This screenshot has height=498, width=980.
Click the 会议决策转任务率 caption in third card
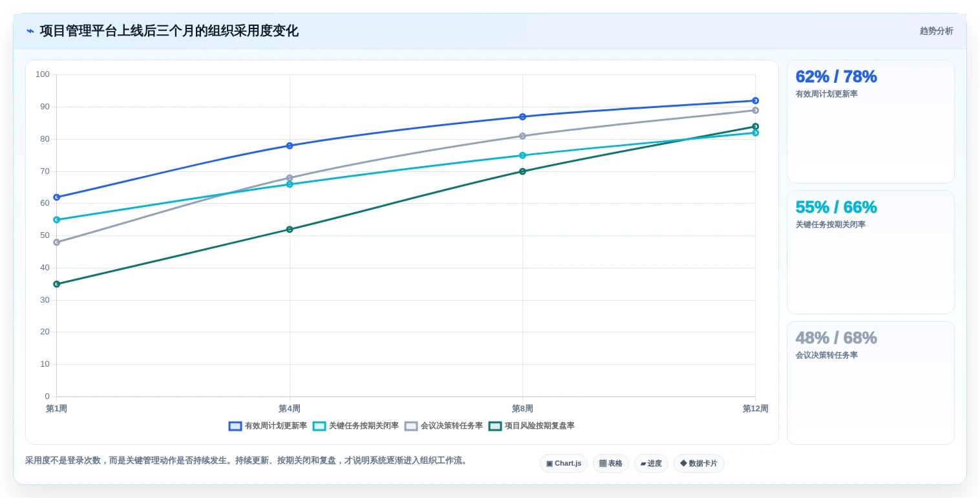coord(827,355)
